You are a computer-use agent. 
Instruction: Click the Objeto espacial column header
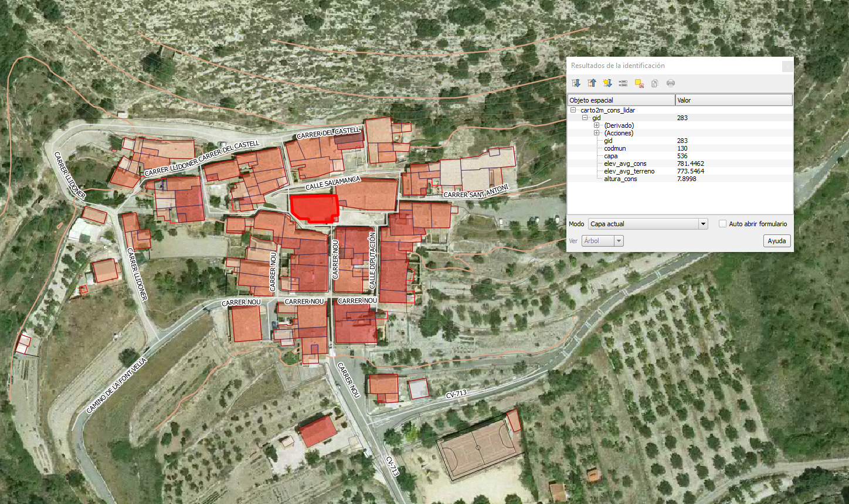pos(622,100)
